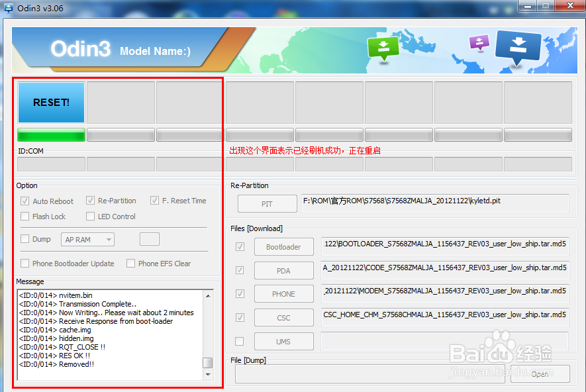Screen dimensions: 586x392
Task: Click the Odin3 title bar app icon
Action: (8, 8)
